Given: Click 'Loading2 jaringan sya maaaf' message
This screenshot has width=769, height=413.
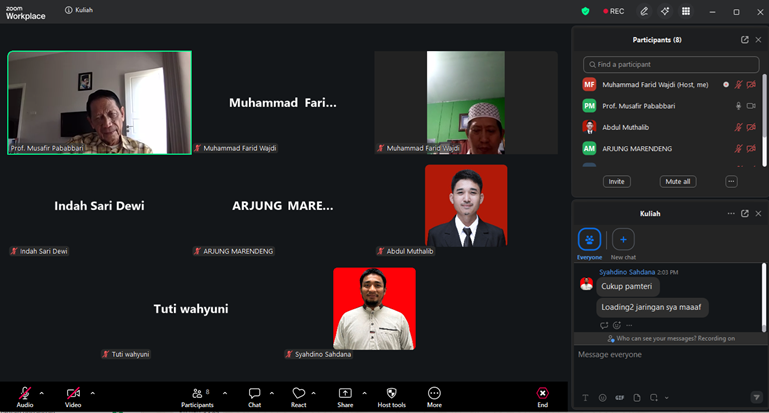Looking at the screenshot, I should click(x=652, y=308).
